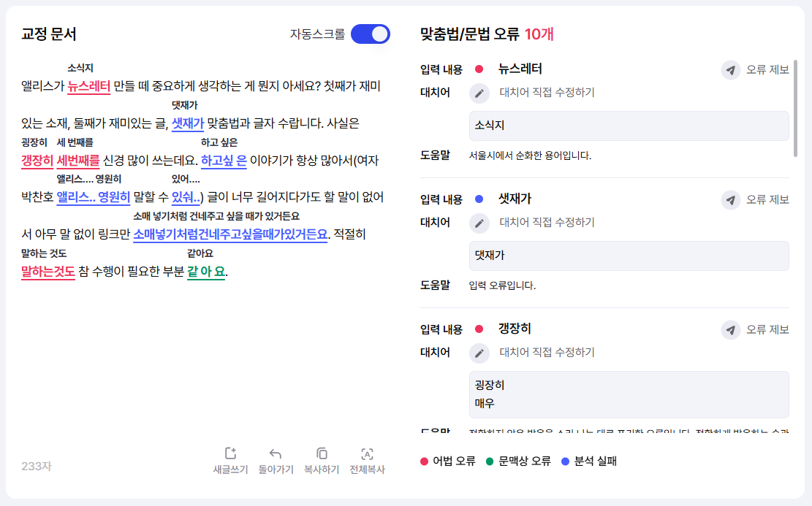Click paper plane report icon for 갱장히

[730, 330]
